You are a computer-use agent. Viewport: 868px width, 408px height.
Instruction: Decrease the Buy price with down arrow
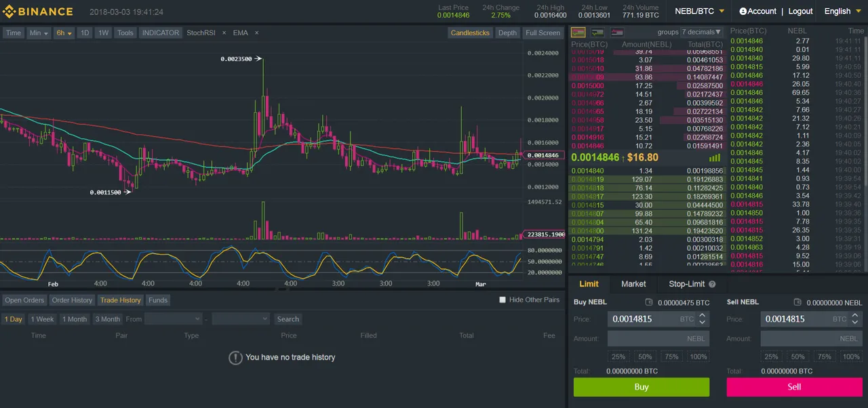pyautogui.click(x=703, y=322)
